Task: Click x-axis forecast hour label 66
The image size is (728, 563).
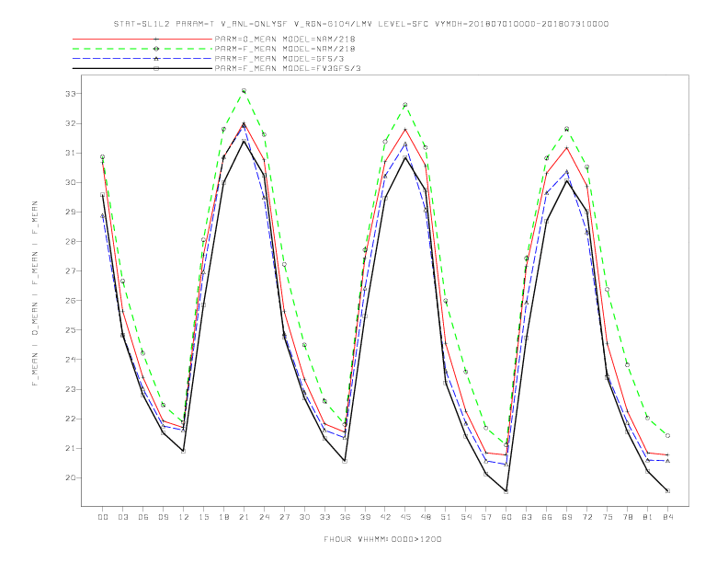Action: [547, 517]
